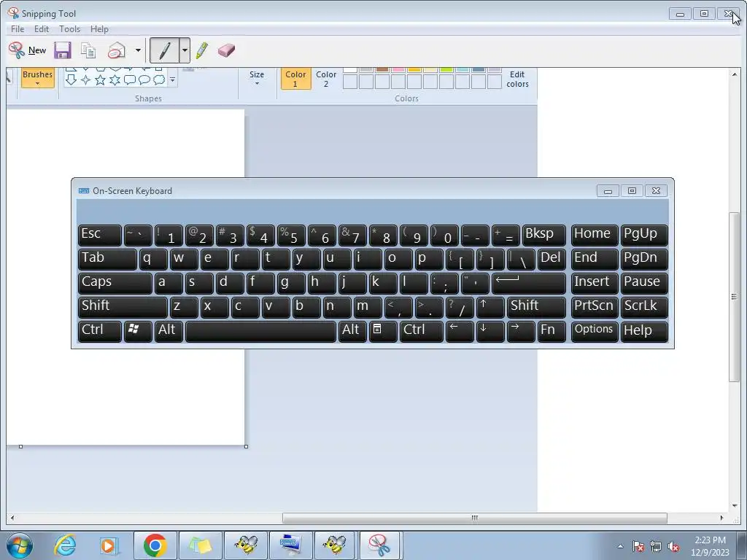Click the Bksp key on On-Screen Keyboard
747x560 pixels.
544,236
